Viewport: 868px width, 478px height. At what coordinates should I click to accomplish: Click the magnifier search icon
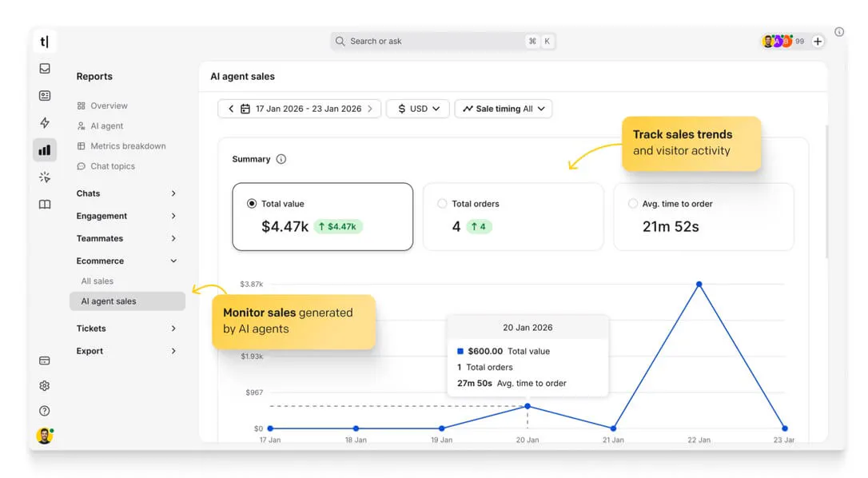point(340,42)
